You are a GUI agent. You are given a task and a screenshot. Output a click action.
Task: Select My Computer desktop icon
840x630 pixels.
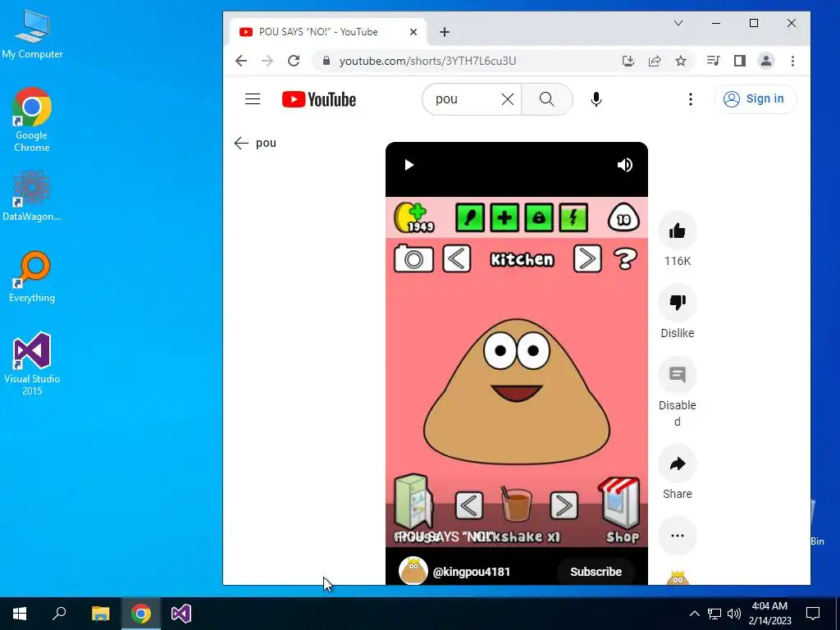click(x=32, y=34)
